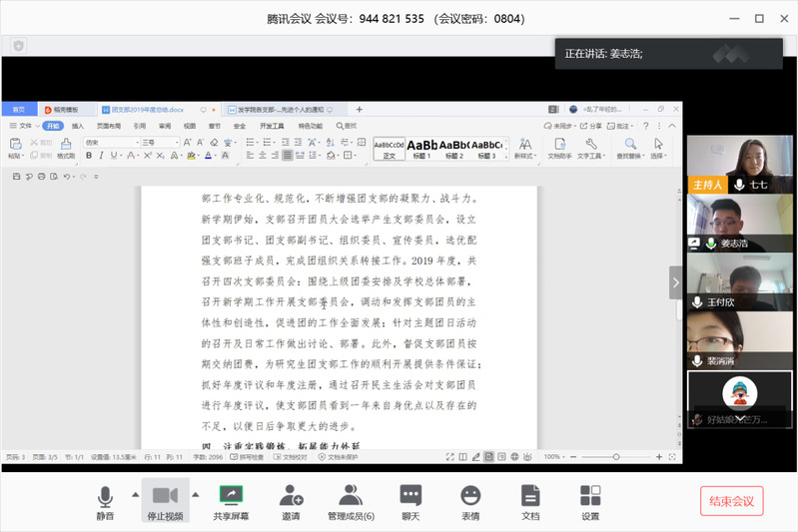The width and height of the screenshot is (798, 532).
Task: Mute the microphone in the meeting toolbar
Action: click(105, 502)
